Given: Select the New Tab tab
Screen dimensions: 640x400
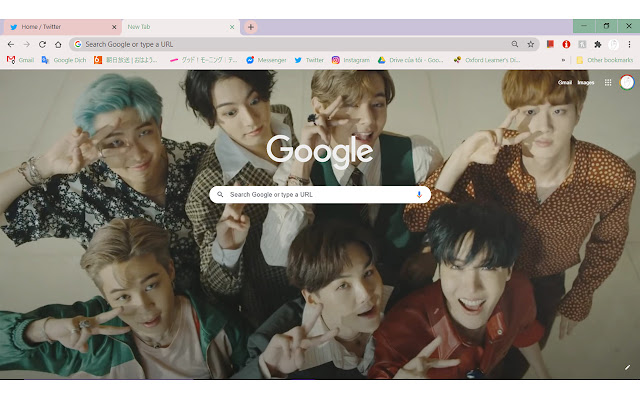Looking at the screenshot, I should [x=180, y=27].
